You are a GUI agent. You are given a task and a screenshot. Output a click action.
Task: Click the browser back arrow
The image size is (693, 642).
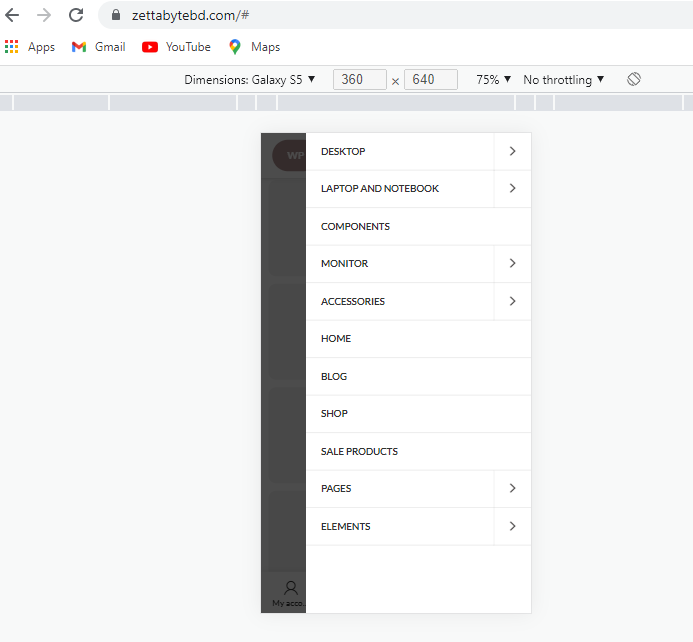point(12,15)
